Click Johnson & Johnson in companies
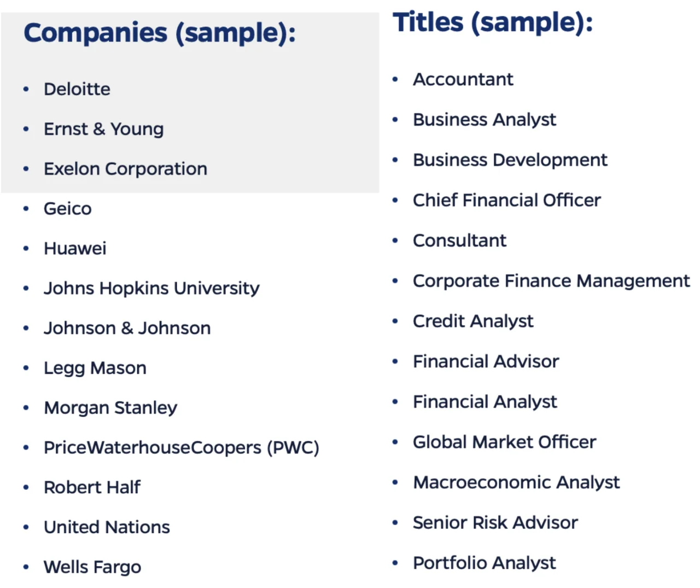Image resolution: width=700 pixels, height=588 pixels. click(x=127, y=328)
